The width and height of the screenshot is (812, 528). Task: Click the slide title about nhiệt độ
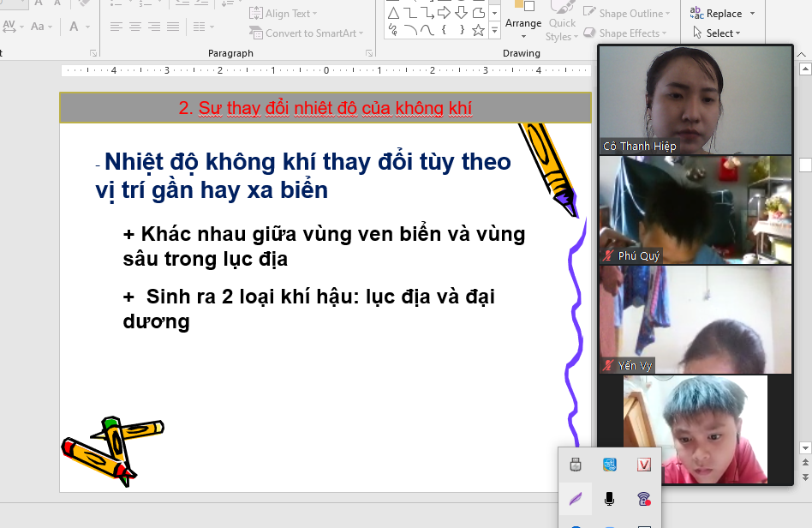[x=325, y=108]
